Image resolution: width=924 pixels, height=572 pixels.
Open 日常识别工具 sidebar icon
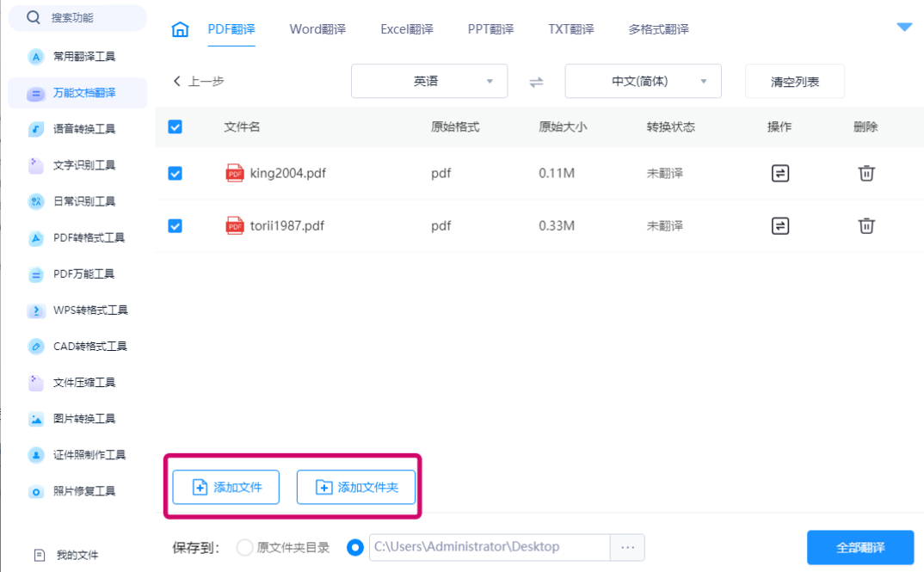[x=36, y=201]
